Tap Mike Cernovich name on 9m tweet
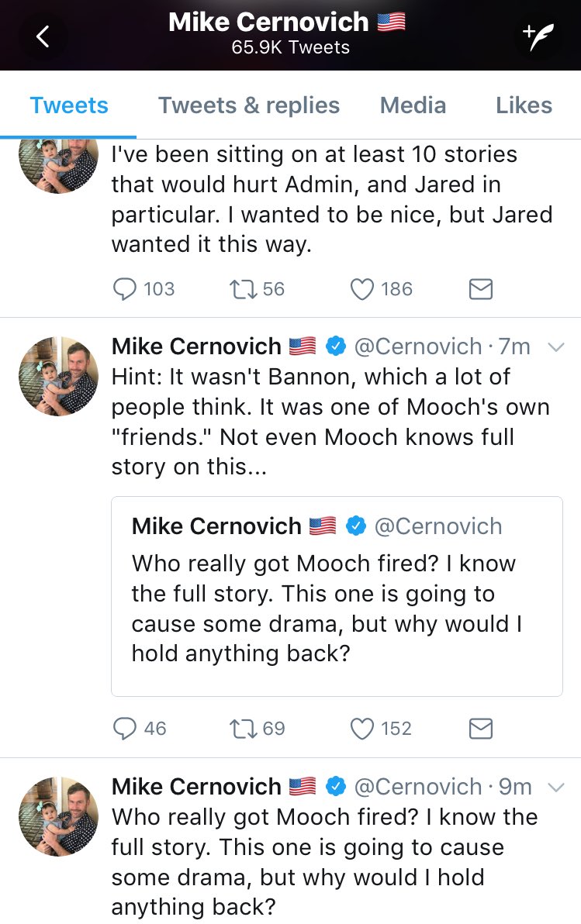Image resolution: width=581 pixels, height=924 pixels. 196,787
